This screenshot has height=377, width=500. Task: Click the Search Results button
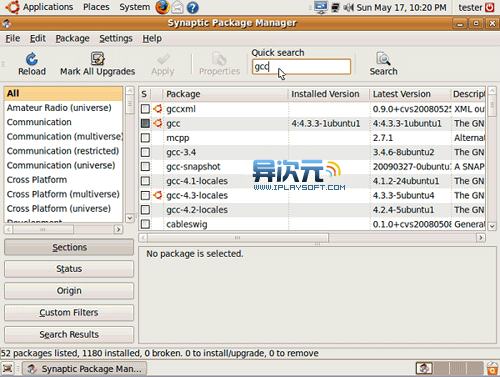[69, 334]
